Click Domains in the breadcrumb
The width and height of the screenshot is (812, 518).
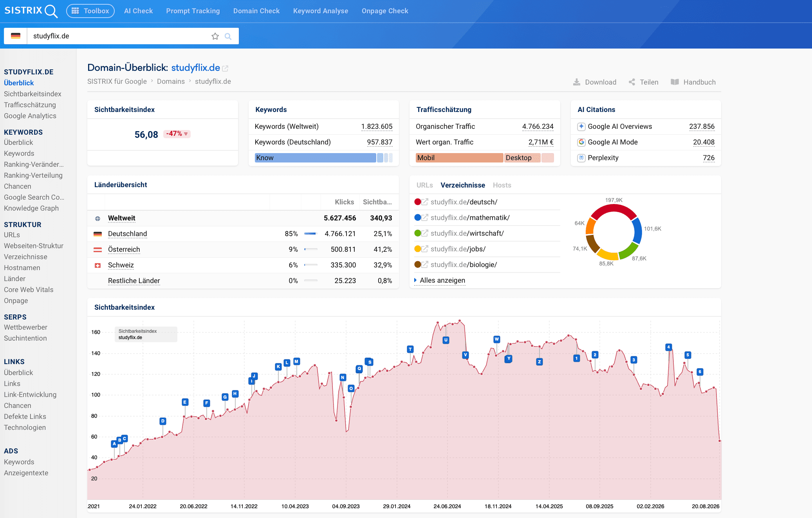point(171,81)
